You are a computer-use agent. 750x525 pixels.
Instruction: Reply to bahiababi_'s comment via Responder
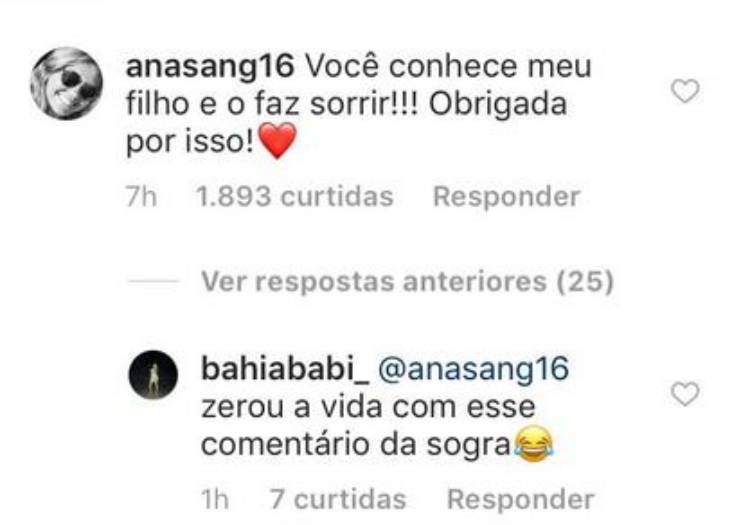(520, 500)
